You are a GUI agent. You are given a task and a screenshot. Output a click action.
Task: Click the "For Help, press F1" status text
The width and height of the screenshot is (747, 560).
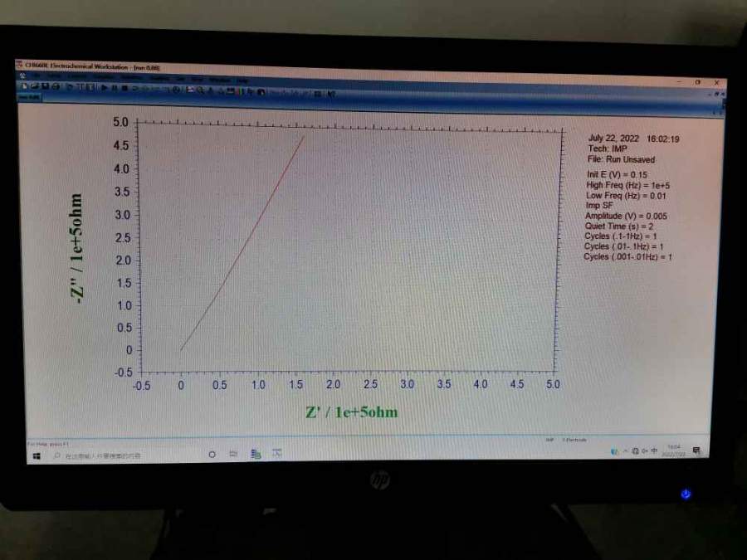[x=49, y=444]
